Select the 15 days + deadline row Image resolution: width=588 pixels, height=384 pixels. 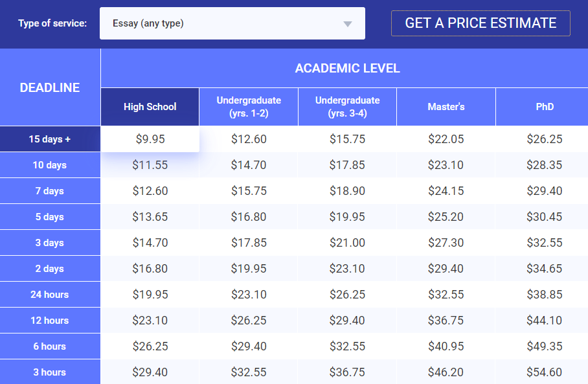[50, 139]
